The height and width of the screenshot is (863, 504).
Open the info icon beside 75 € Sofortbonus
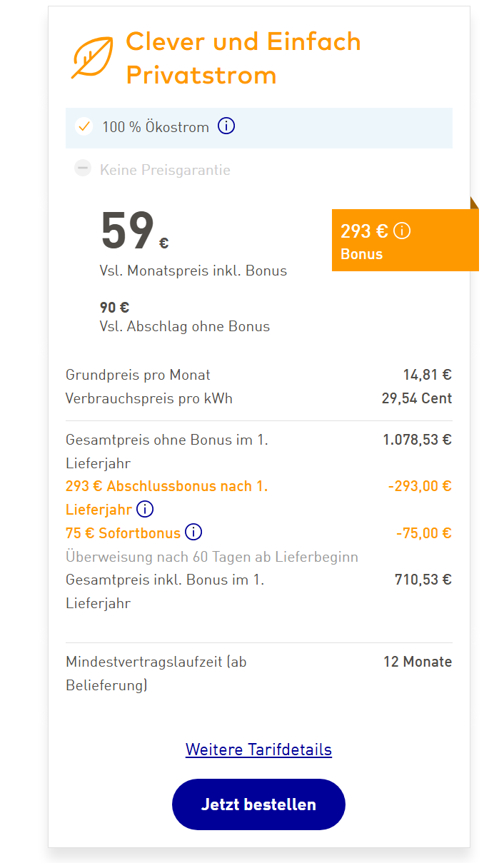click(x=193, y=533)
